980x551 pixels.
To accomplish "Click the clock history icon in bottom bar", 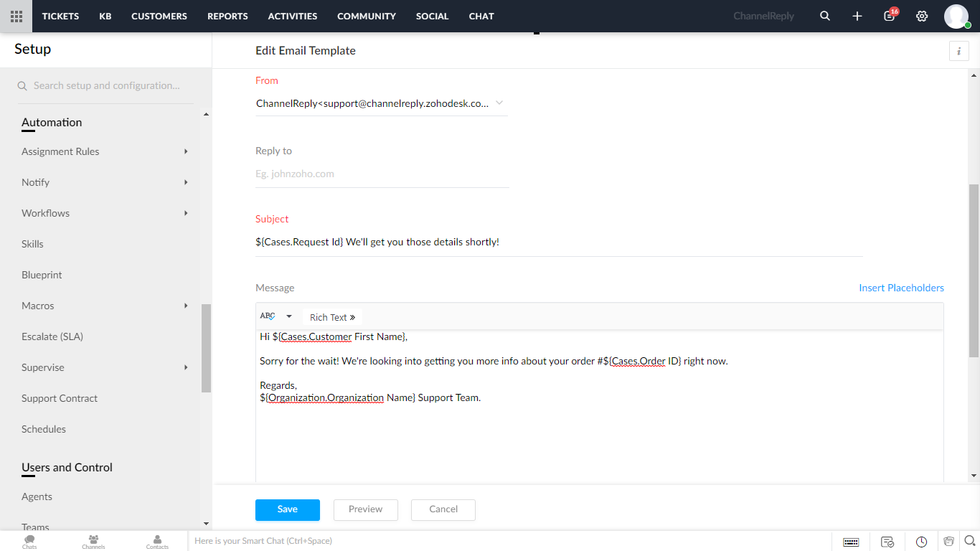I will point(922,542).
